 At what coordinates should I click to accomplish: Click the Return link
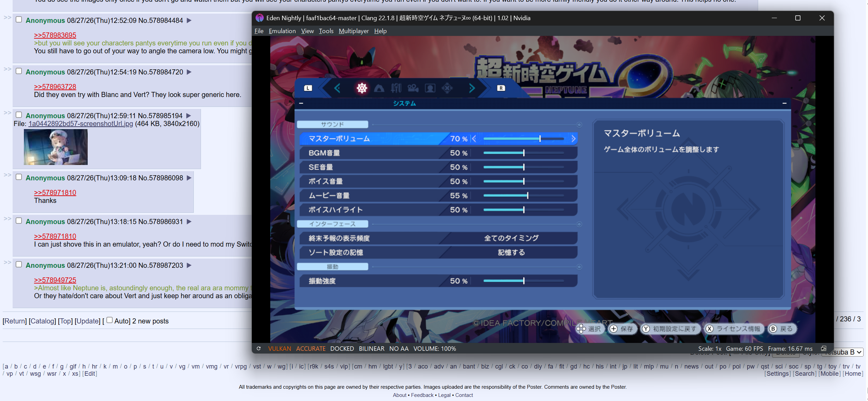coord(15,321)
